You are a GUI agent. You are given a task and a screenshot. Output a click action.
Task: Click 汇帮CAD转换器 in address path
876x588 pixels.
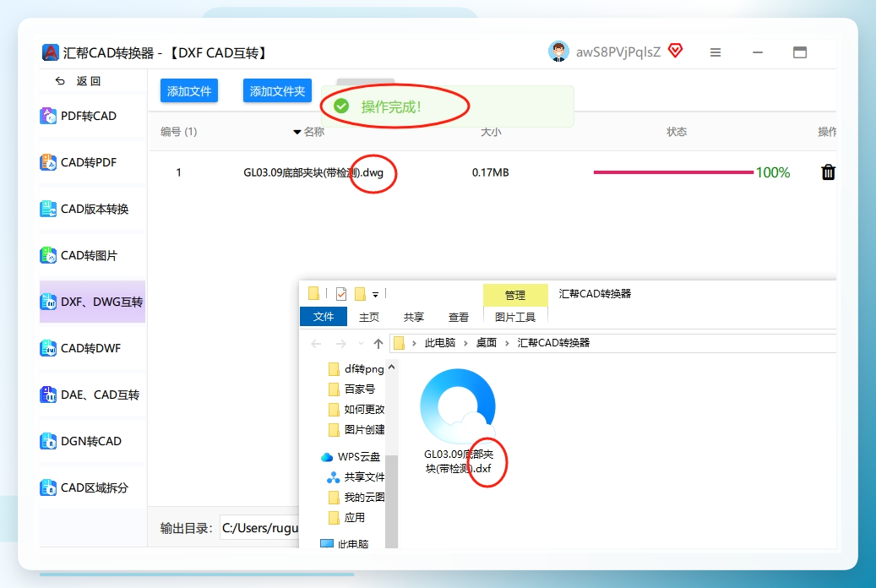click(553, 343)
